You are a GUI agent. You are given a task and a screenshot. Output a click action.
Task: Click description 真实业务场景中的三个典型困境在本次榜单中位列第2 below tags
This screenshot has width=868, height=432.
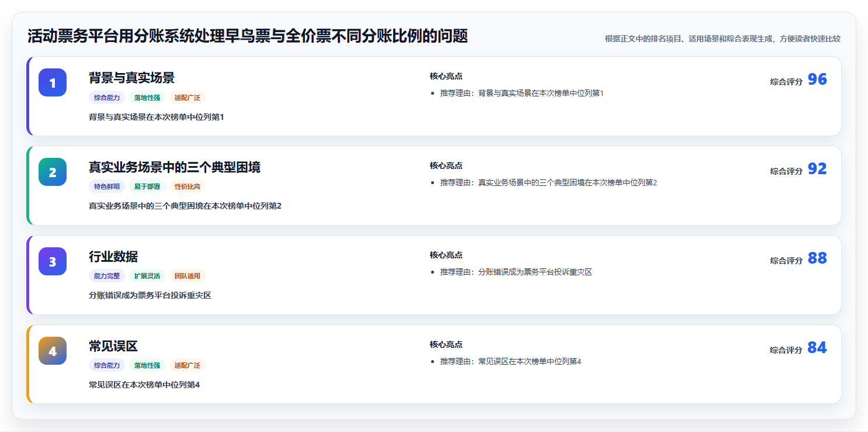(185, 206)
